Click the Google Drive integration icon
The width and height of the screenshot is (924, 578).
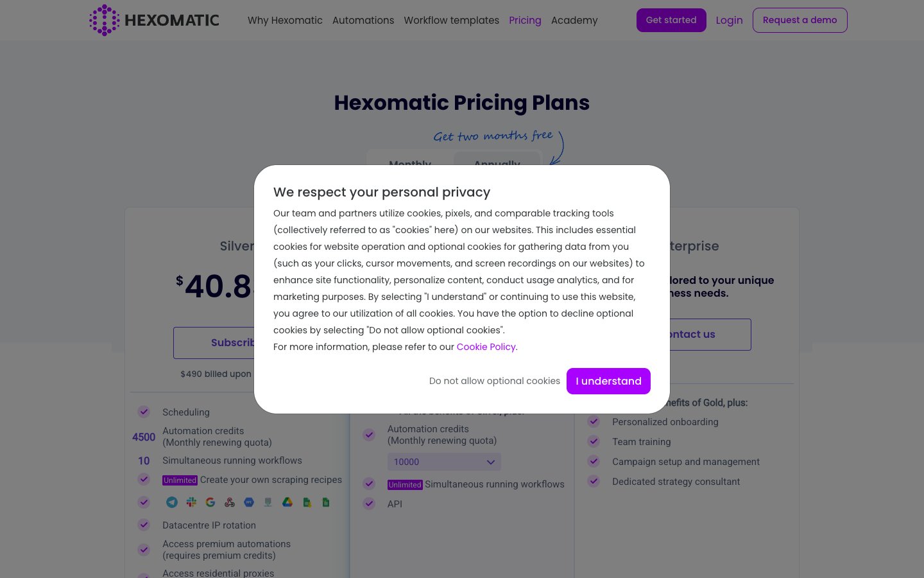287,502
